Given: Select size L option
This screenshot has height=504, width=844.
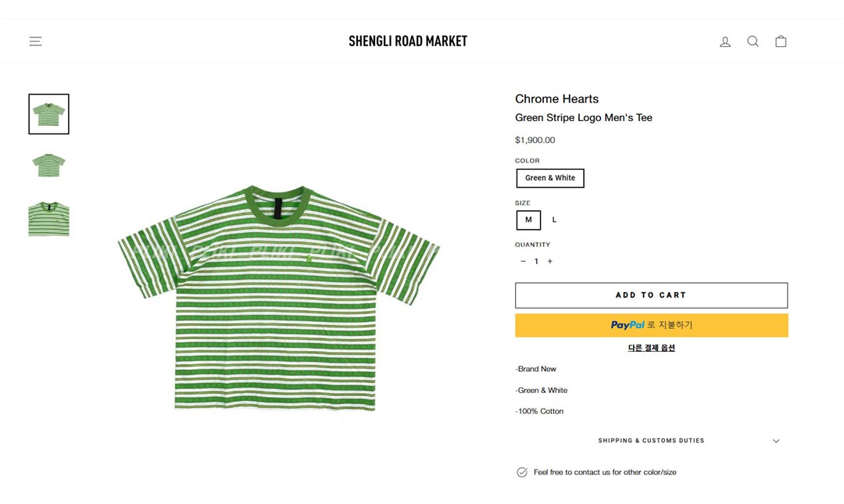Looking at the screenshot, I should click(554, 220).
